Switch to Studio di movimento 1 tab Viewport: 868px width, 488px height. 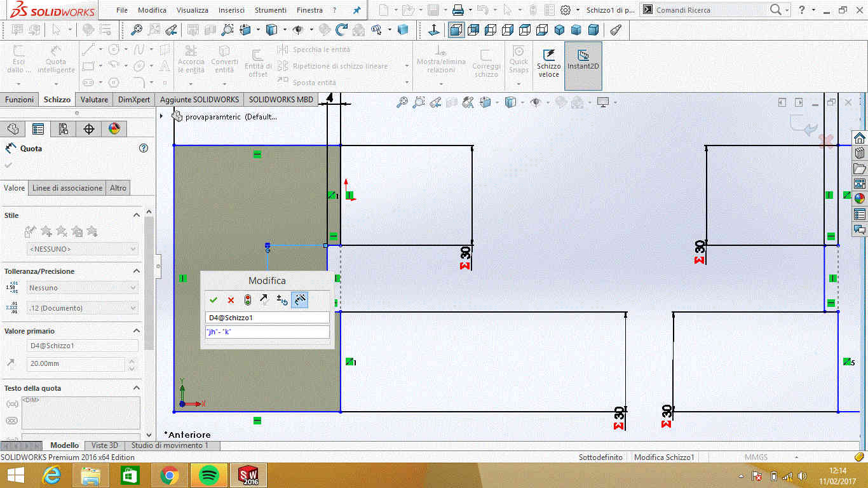170,445
